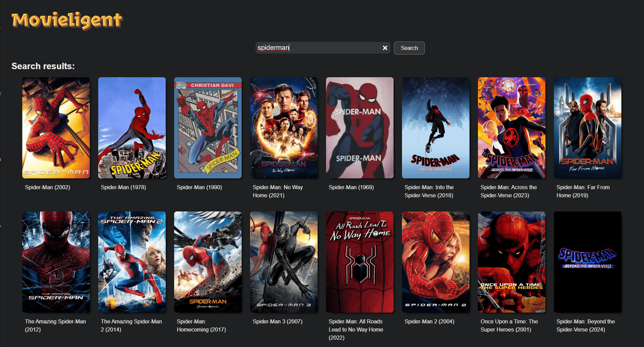Click the title text Spider-Man (1990)
The image size is (644, 347).
pos(199,187)
